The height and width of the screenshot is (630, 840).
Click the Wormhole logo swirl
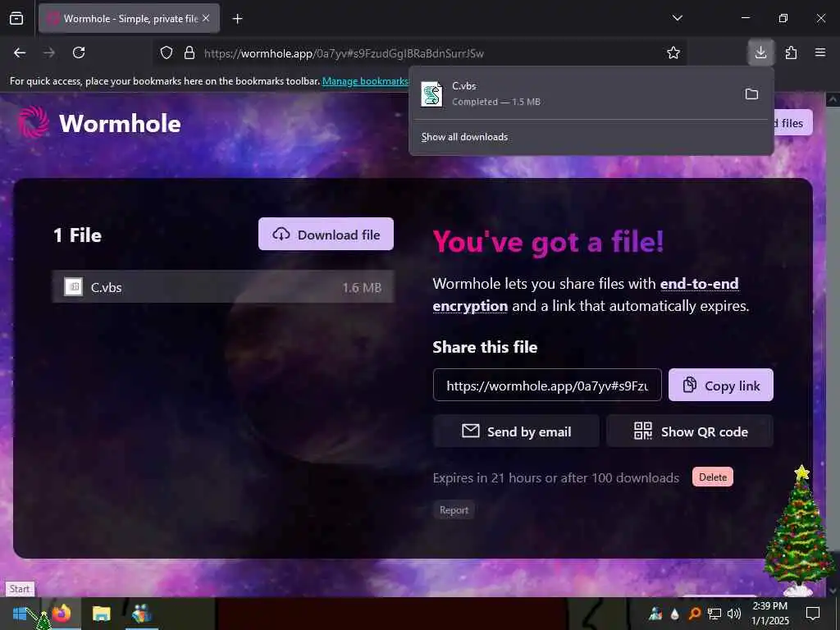click(x=33, y=122)
